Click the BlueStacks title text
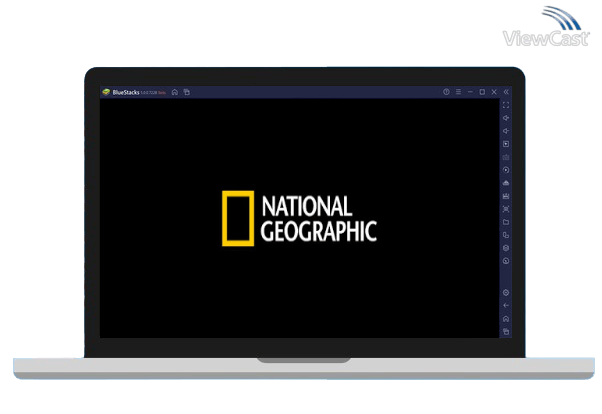602x414 pixels. [126, 93]
